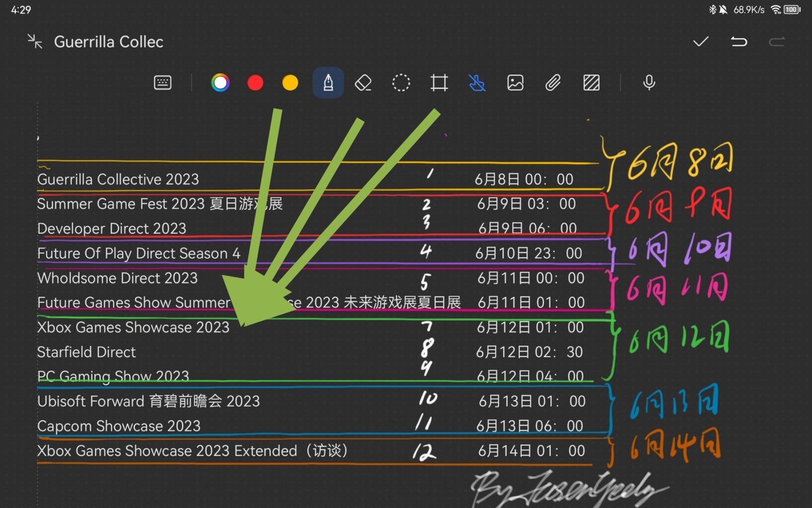Tap the Capcom Showcase 2023 row
The width and height of the screenshot is (812, 508).
[x=119, y=426]
